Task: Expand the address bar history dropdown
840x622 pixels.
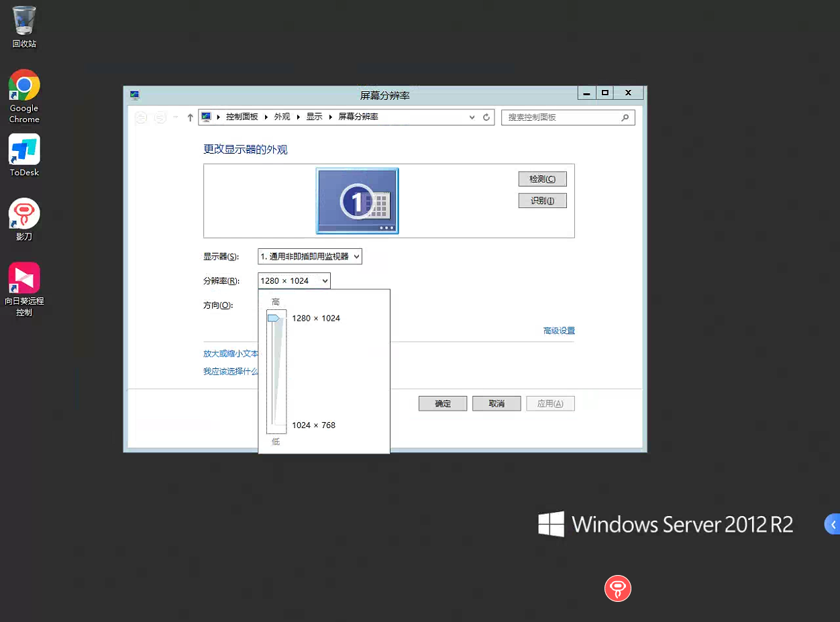Action: pos(472,117)
